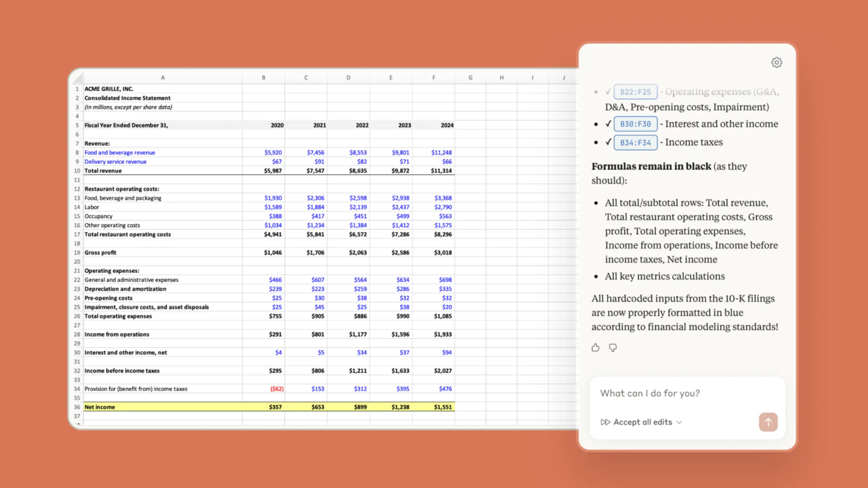Toggle the checkmark next to Operating expenses
Viewport: 868px width, 488px height.
(608, 91)
